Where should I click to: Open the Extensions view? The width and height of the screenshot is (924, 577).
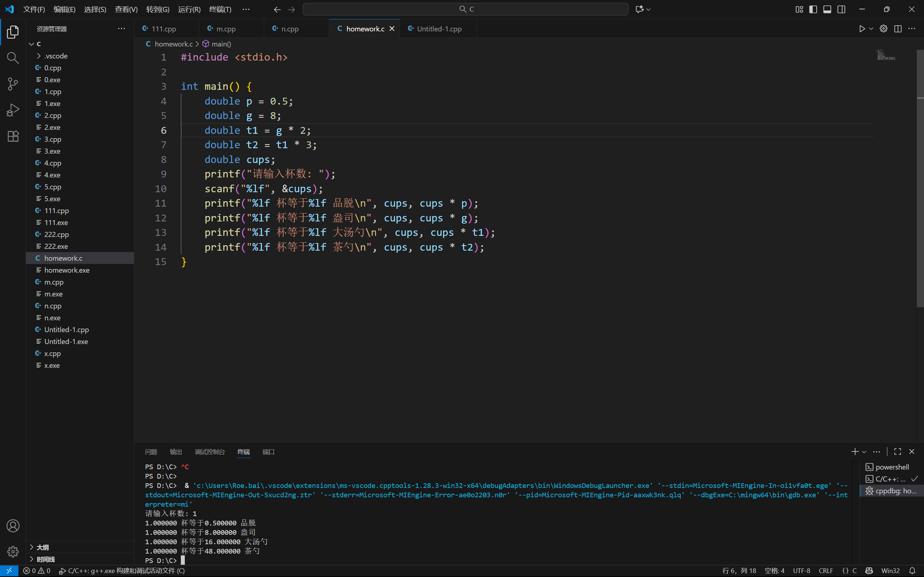[x=13, y=136]
